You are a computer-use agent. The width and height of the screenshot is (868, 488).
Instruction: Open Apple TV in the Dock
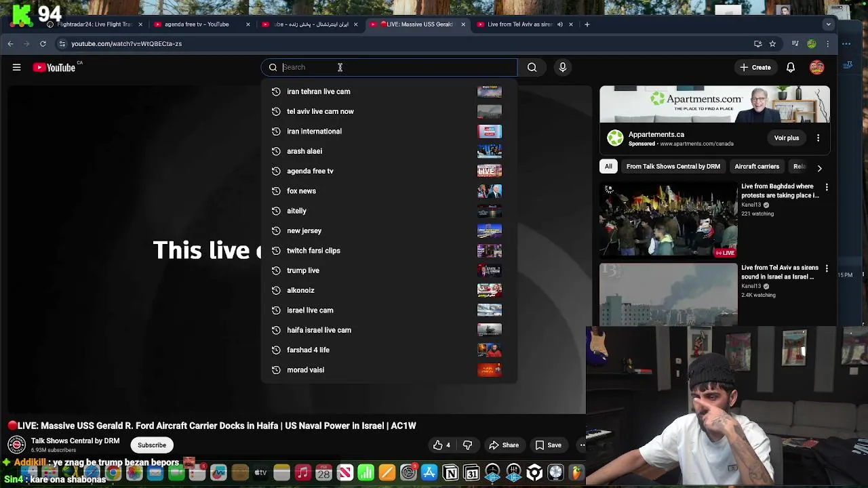tap(260, 472)
